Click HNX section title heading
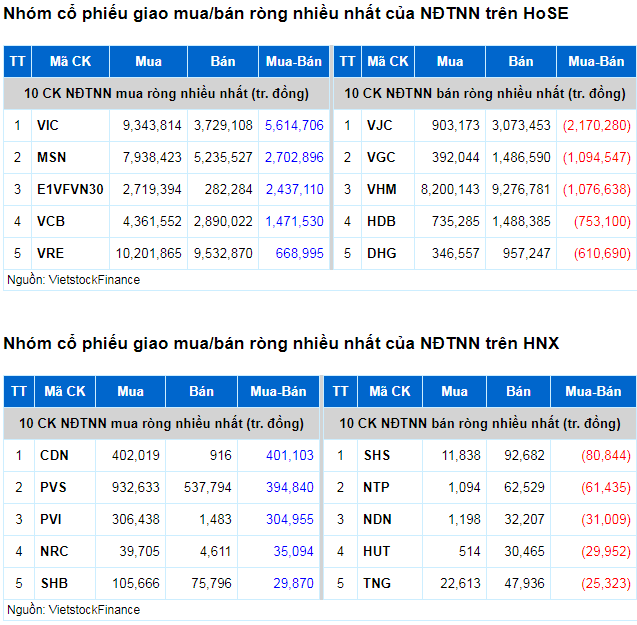This screenshot has height=625, width=637. pos(281,344)
